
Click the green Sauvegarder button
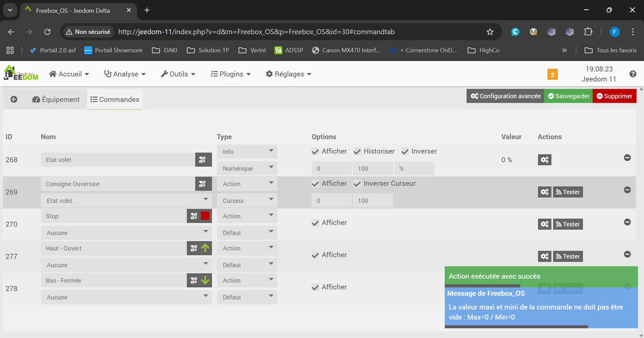568,96
